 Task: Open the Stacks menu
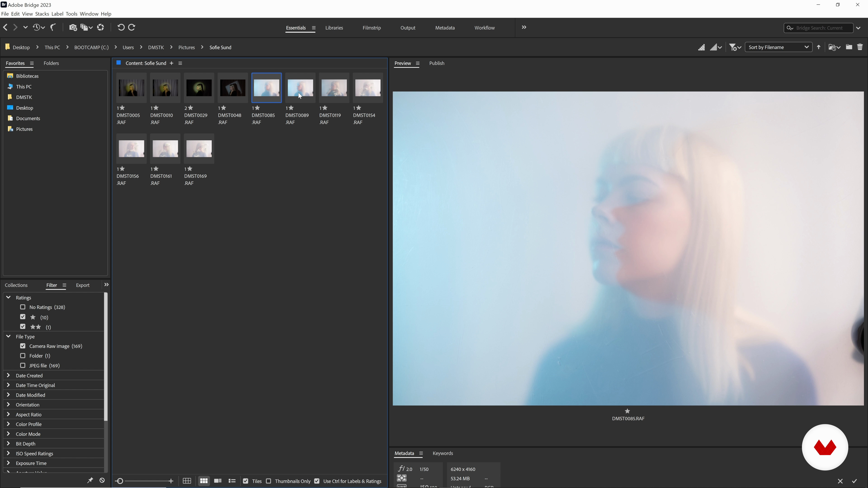[x=42, y=14]
